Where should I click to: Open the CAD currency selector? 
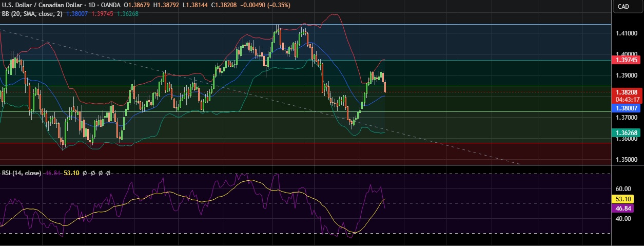[x=623, y=6]
